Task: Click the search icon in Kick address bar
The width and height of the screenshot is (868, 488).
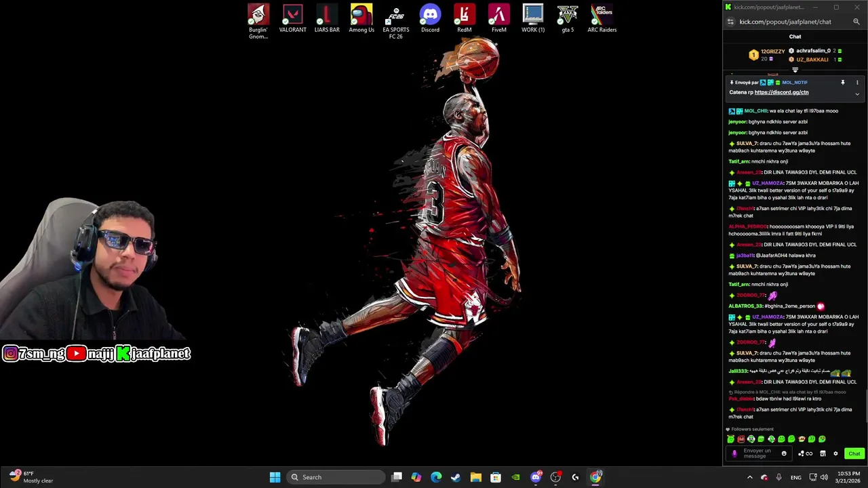Action: click(x=856, y=22)
